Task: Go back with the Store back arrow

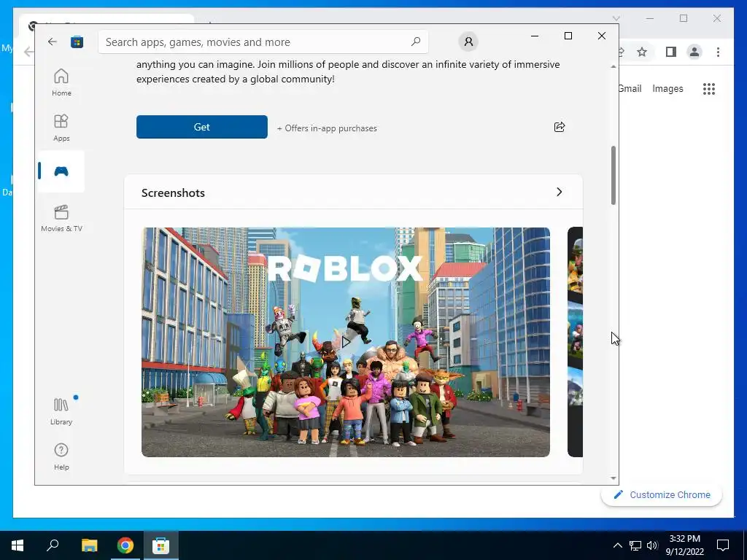Action: (x=53, y=42)
